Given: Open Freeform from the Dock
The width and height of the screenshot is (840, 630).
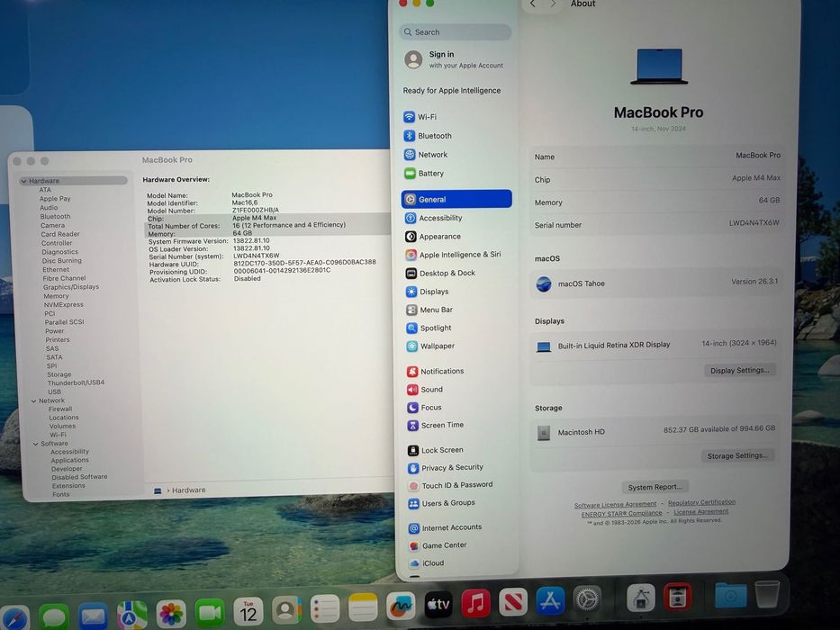Looking at the screenshot, I should point(400,606).
